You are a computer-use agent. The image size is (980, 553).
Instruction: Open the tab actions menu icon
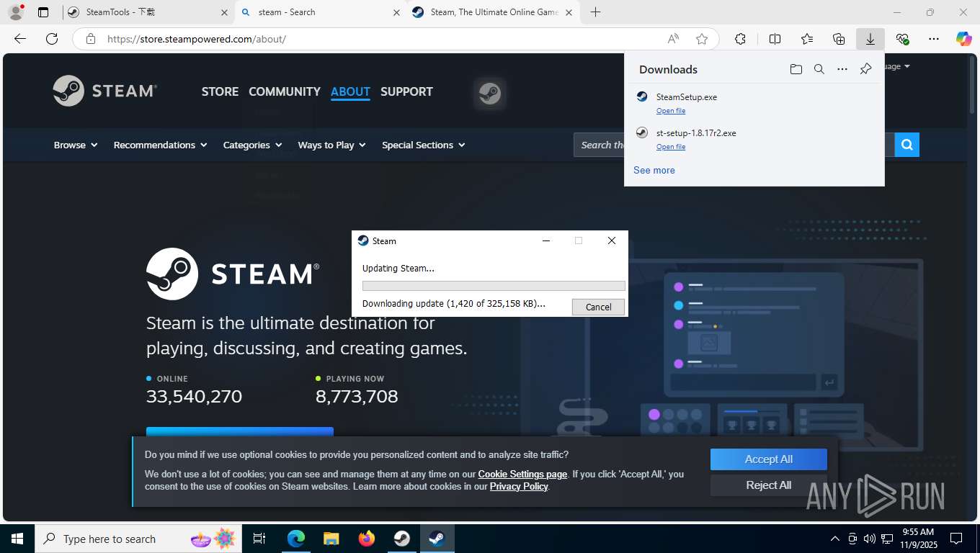click(x=43, y=12)
